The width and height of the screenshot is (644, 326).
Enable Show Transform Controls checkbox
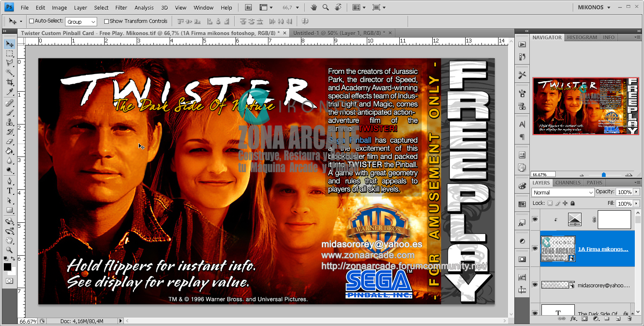tap(106, 21)
